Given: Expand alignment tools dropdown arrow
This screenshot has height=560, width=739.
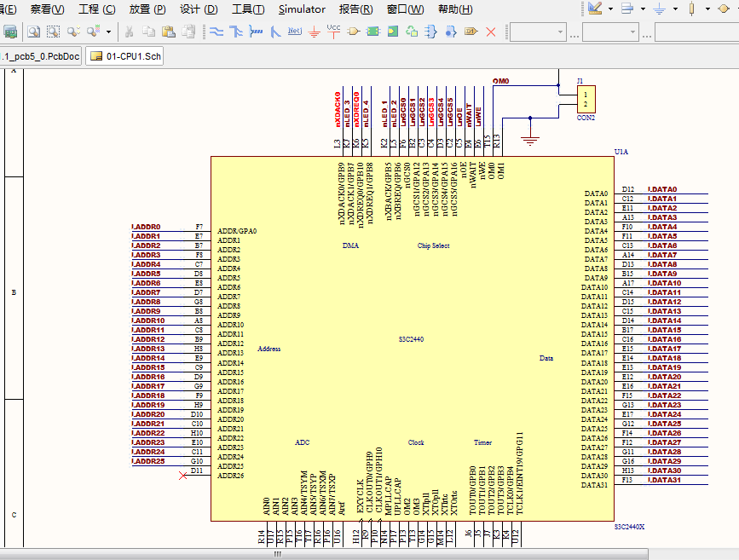Looking at the screenshot, I should [x=643, y=9].
